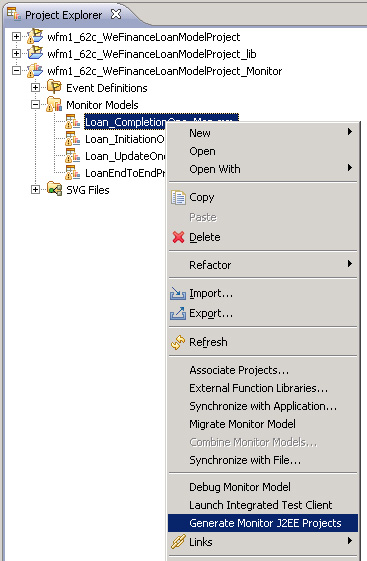The image size is (367, 561).
Task: Select wfm1_62c_WeFinanceLoanModelProject in tree
Action: pyautogui.click(x=143, y=37)
